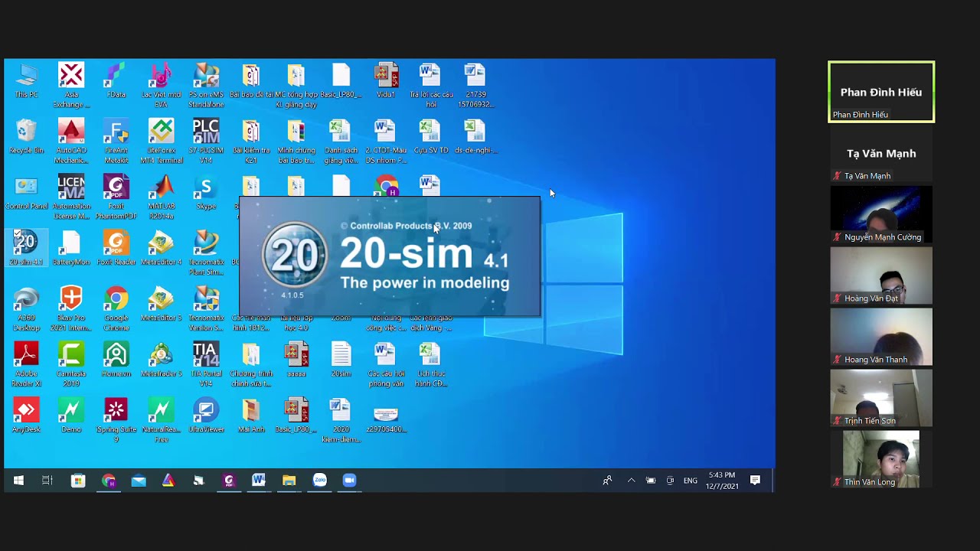The width and height of the screenshot is (980, 551).
Task: Open the UltraViewer desktop shortcut
Action: tap(206, 416)
